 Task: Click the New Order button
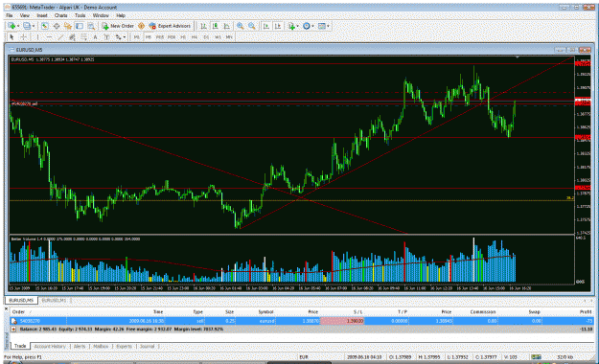tap(118, 26)
